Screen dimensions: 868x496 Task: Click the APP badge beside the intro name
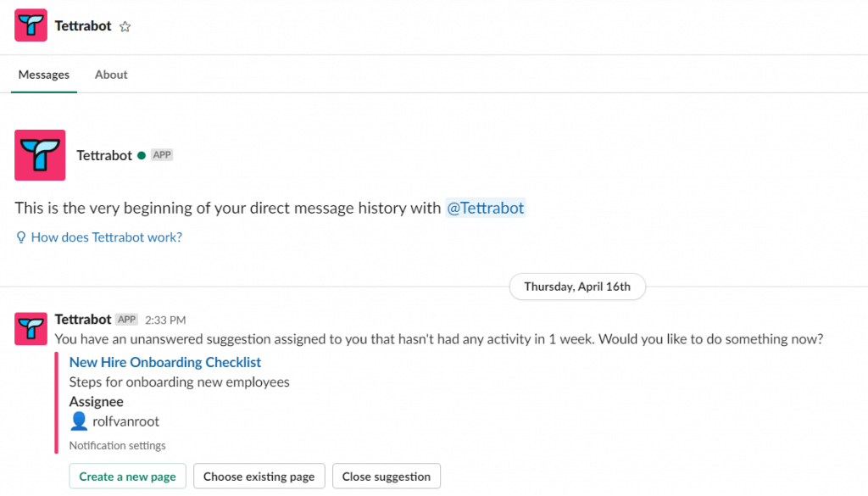[162, 155]
